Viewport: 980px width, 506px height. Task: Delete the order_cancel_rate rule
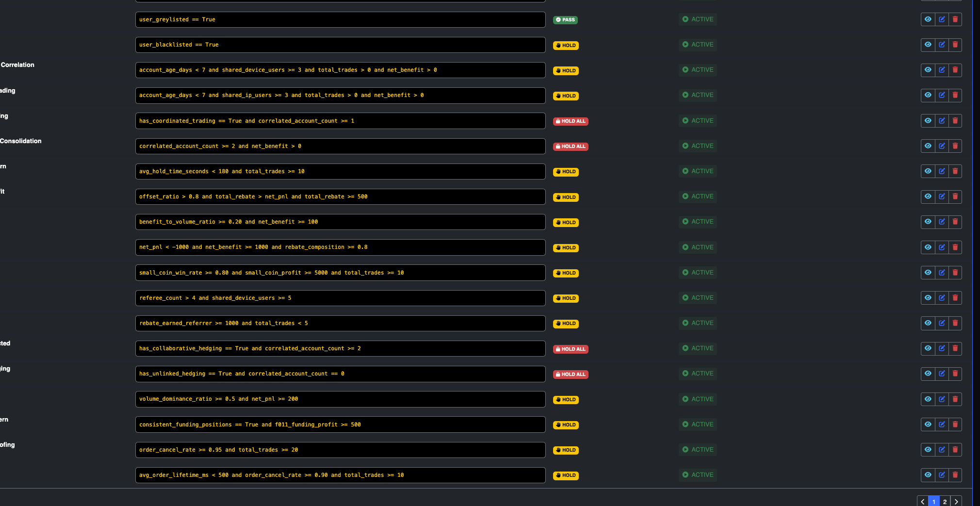[x=955, y=450]
